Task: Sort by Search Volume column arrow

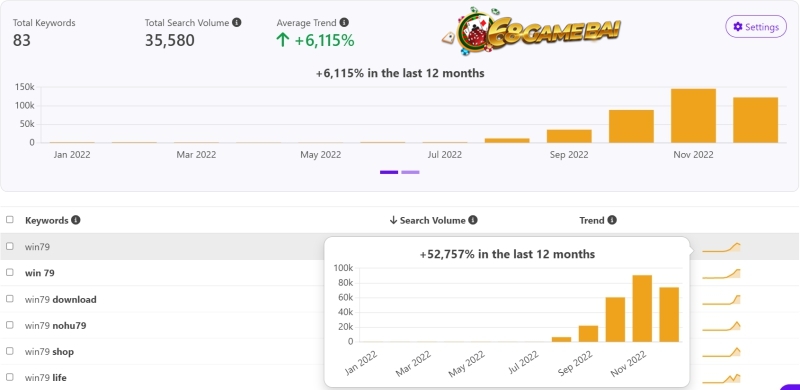Action: point(393,220)
